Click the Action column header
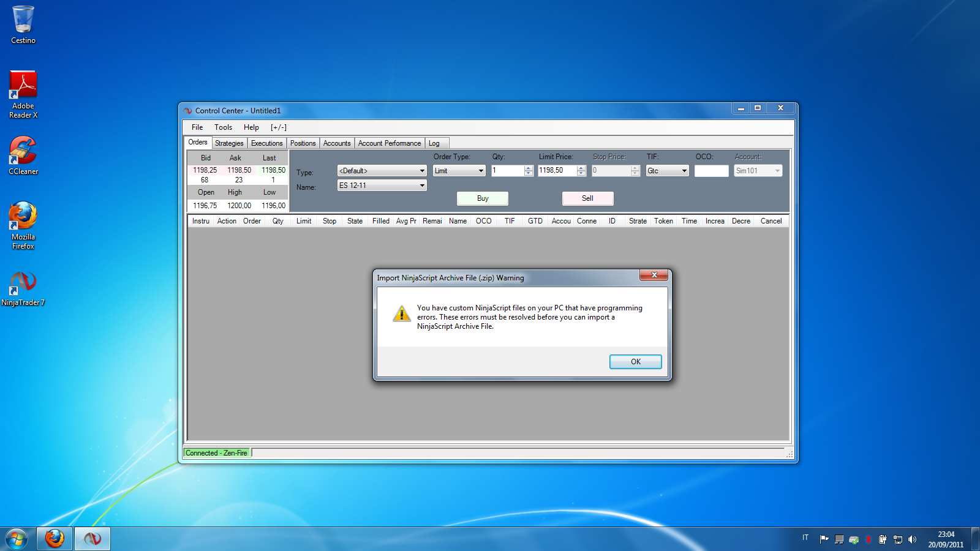The width and height of the screenshot is (980, 551). 227,221
